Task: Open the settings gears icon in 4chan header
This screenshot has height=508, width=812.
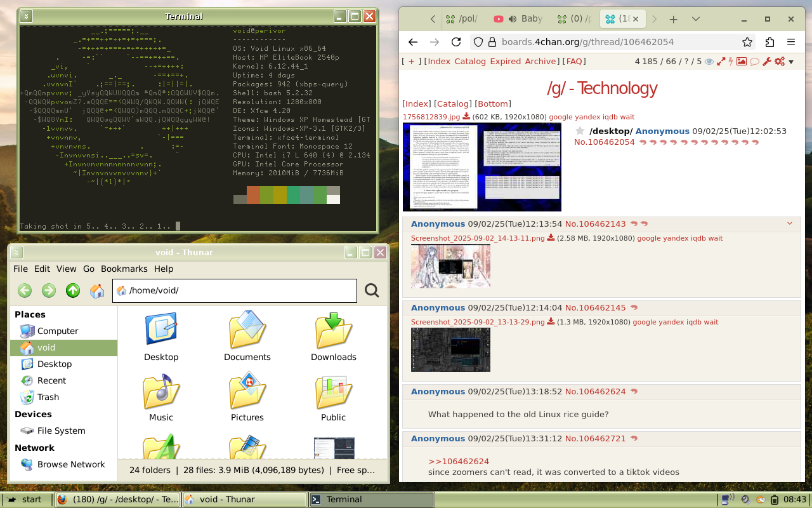Action: click(780, 62)
